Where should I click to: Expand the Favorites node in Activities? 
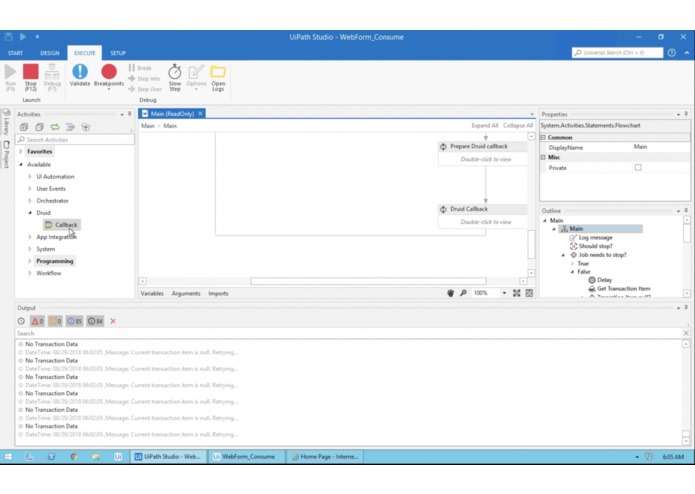point(20,152)
